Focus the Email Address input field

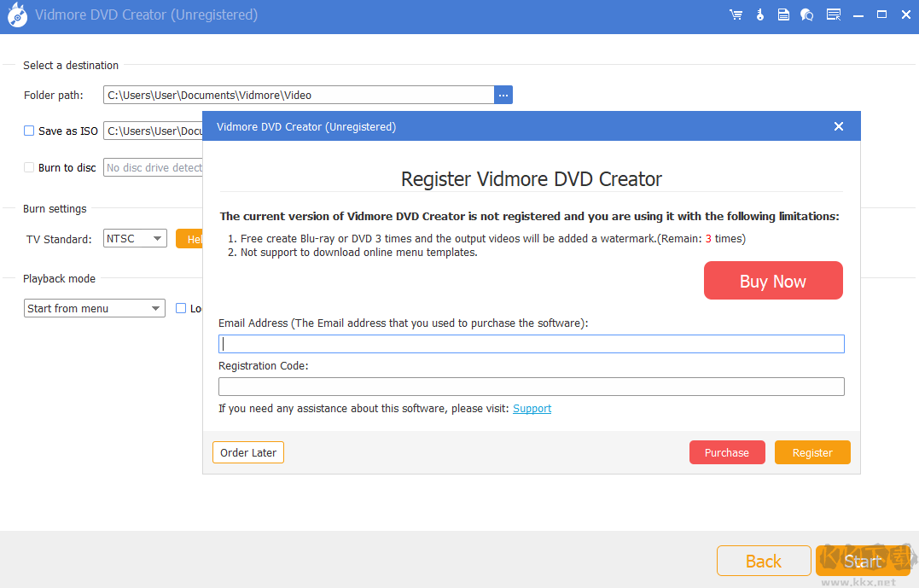tap(532, 344)
